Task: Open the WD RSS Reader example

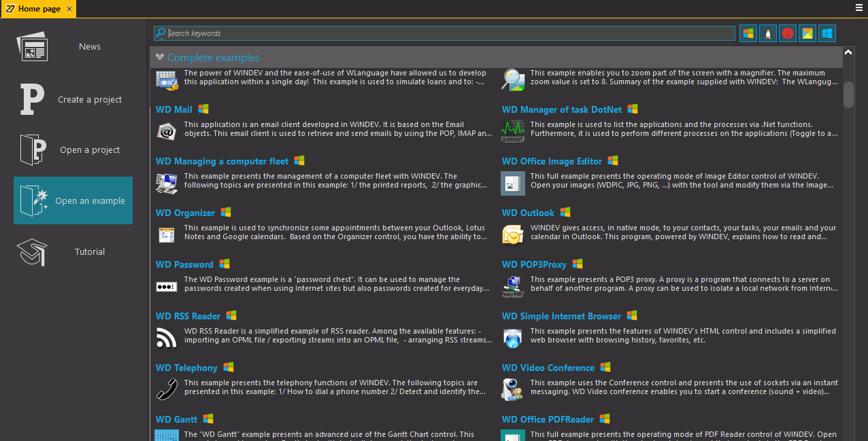Action: tap(188, 316)
